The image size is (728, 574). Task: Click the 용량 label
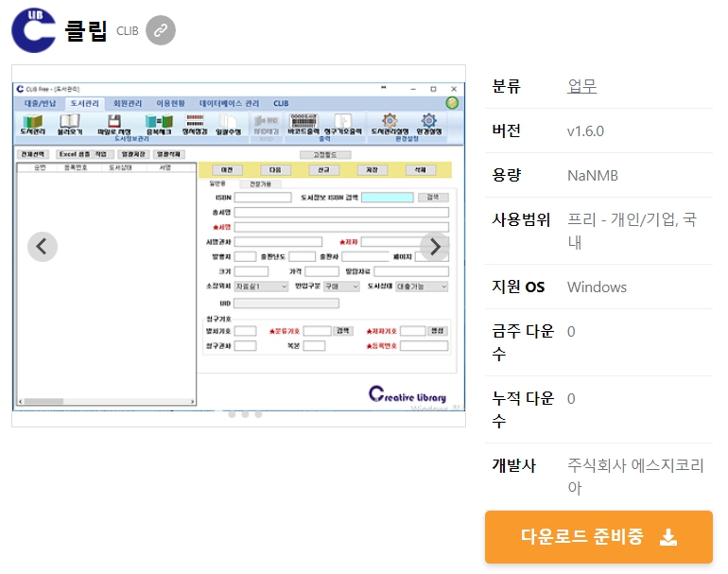(x=507, y=175)
